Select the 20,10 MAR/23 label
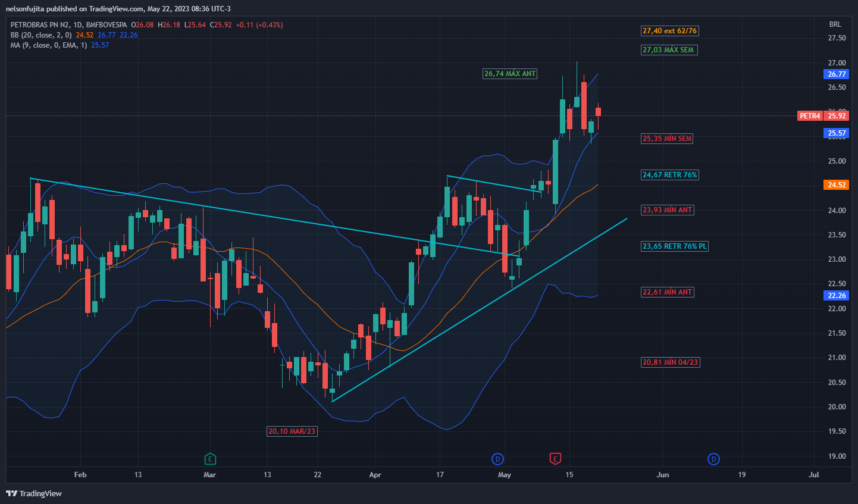The height and width of the screenshot is (504, 858). tap(292, 431)
